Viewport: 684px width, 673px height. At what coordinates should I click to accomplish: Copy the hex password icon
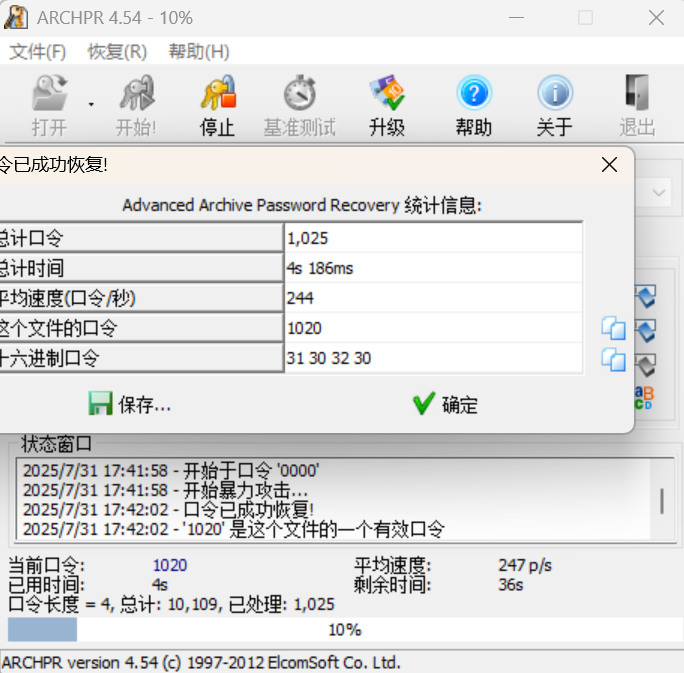click(x=613, y=359)
